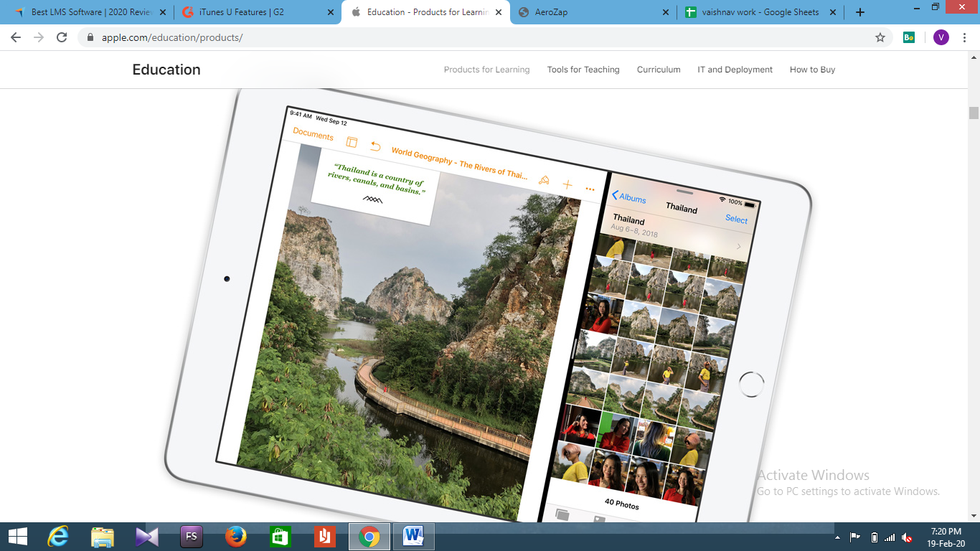Switch to the AeroZap tab
The image size is (980, 551).
(x=593, y=12)
